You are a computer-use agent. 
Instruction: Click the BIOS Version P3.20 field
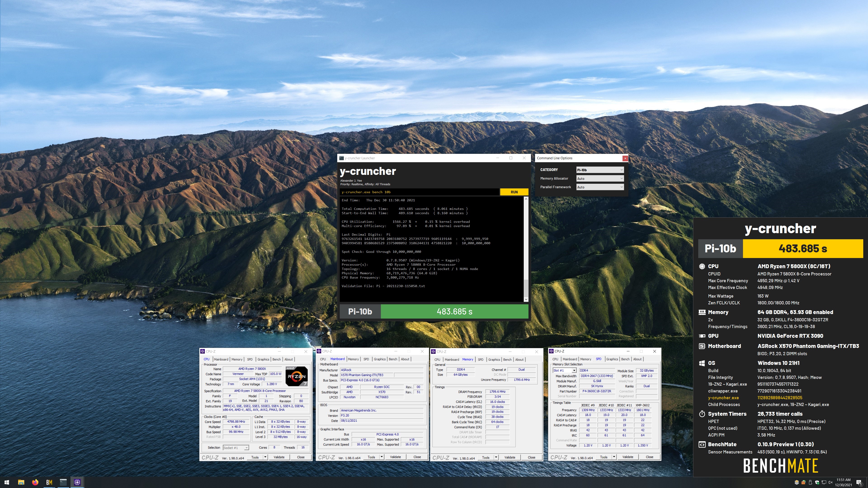point(381,416)
